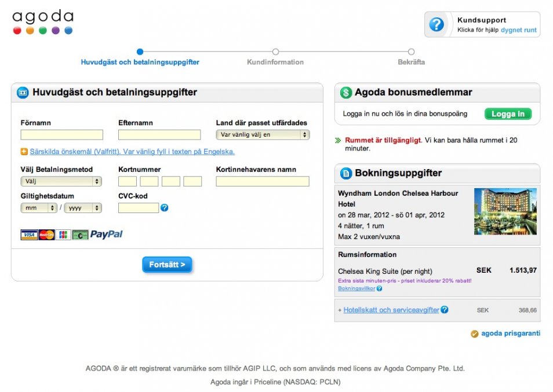The width and height of the screenshot is (553, 392).
Task: Click the '4 nätter, 1 rum' text
Action: tap(361, 226)
